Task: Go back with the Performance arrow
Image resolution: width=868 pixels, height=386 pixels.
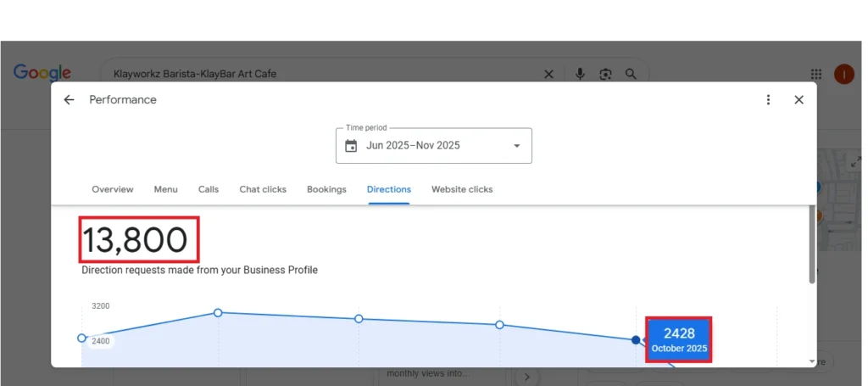Action: 69,100
